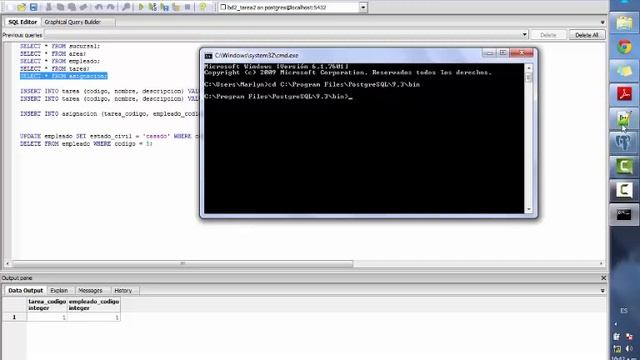Close the Output pane with X
640x360 pixels.
coord(603,278)
